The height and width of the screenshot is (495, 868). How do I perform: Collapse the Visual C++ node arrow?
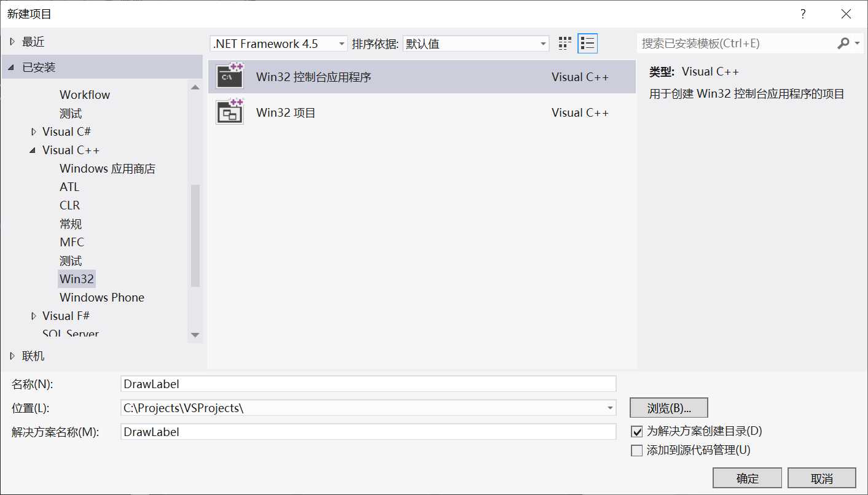[33, 150]
